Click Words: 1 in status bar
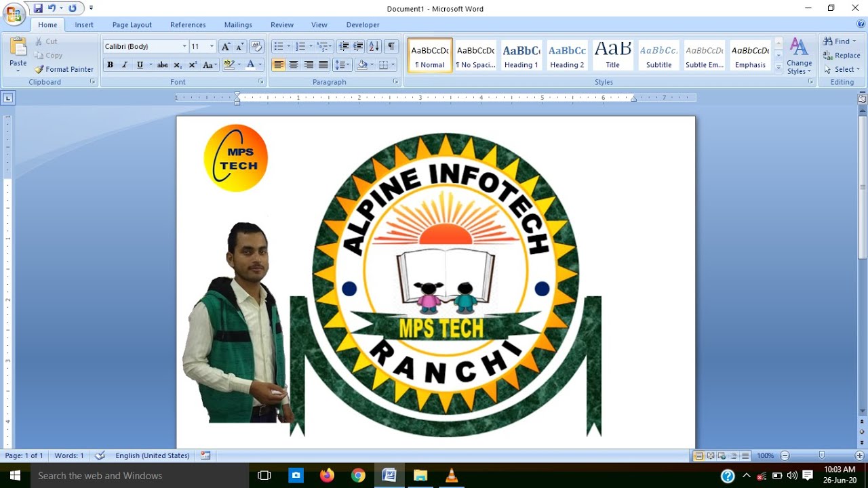The height and width of the screenshot is (488, 868). pos(69,455)
